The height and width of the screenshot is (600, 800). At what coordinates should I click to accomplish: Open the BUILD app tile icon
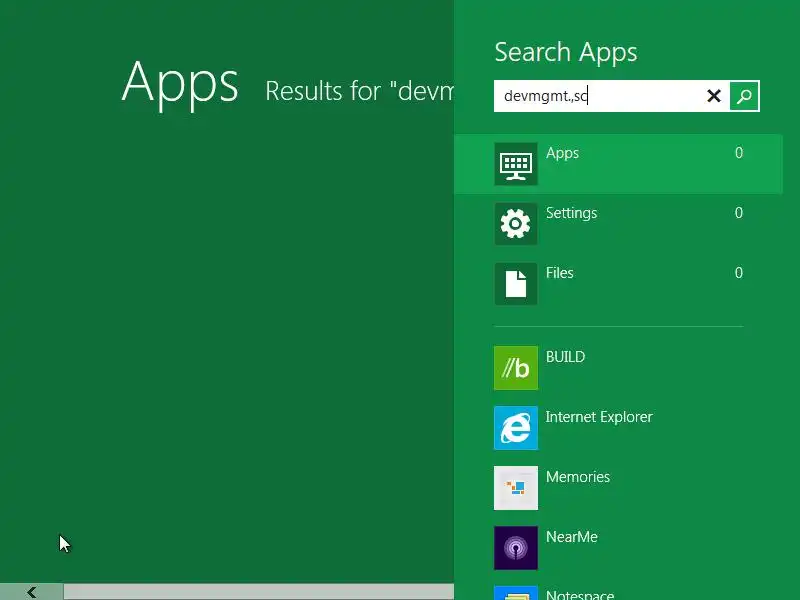[515, 368]
